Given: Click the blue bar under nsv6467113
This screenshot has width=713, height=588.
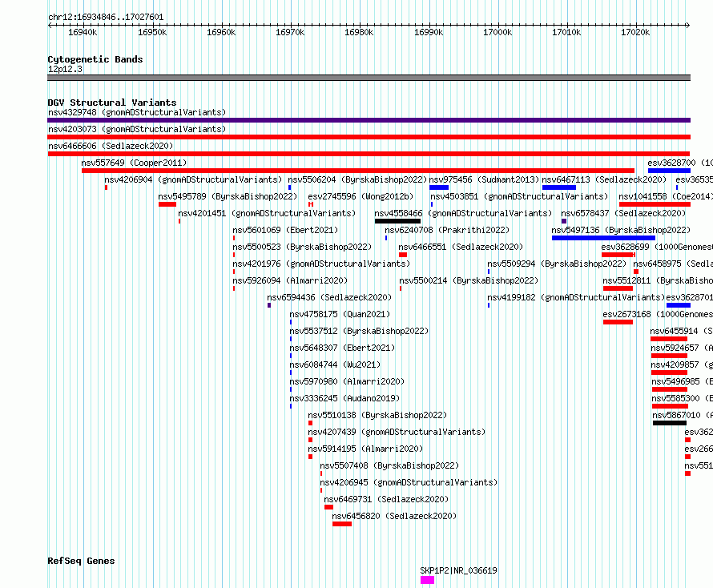Looking at the screenshot, I should click(x=559, y=187).
